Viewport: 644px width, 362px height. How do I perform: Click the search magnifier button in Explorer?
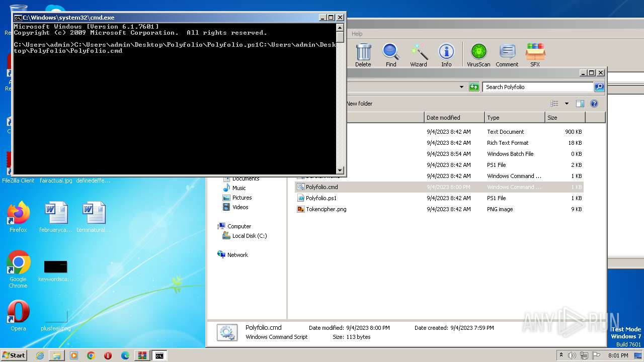click(x=599, y=87)
